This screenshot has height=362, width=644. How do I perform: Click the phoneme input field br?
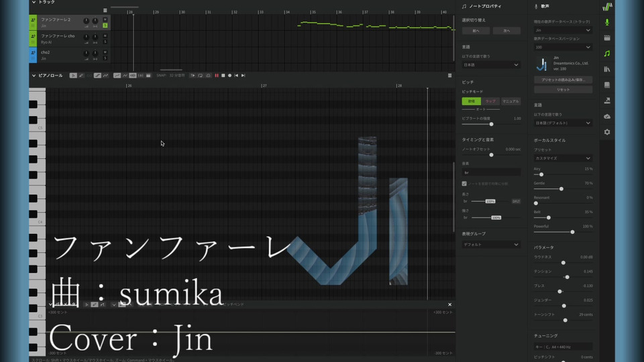[491, 172]
